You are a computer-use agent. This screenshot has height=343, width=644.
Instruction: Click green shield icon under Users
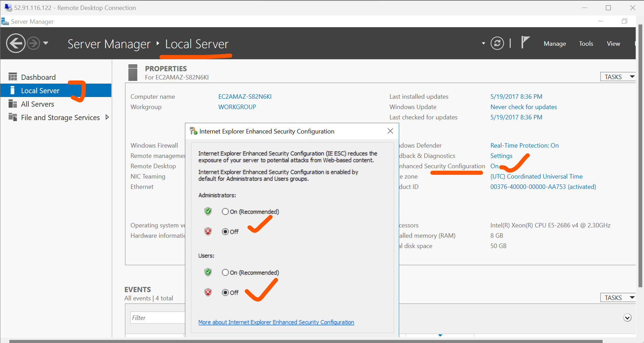(208, 272)
